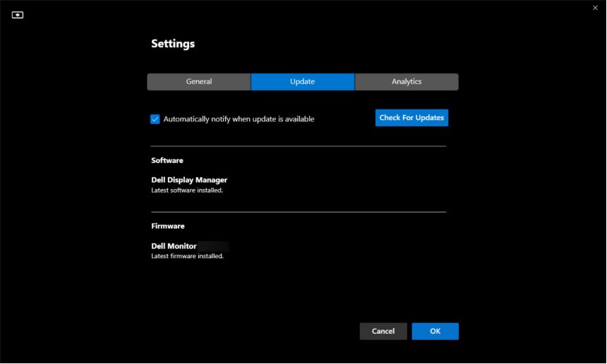This screenshot has height=364, width=607.
Task: Cancel the settings changes
Action: click(383, 332)
